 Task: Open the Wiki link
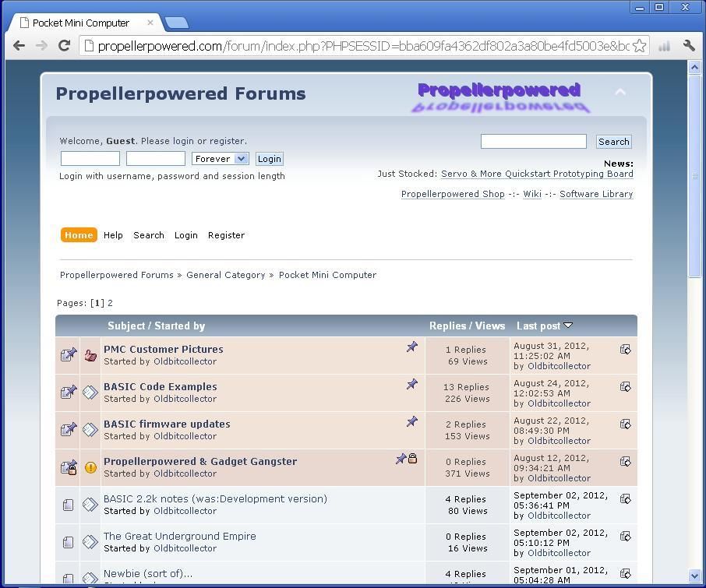pos(532,194)
